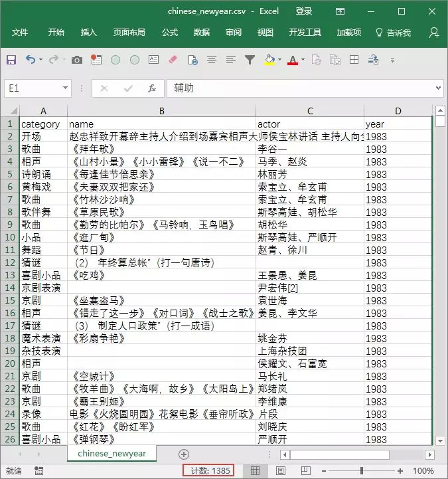The height and width of the screenshot is (479, 448).
Task: Click the funnel filter icon
Action: pyautogui.click(x=250, y=60)
